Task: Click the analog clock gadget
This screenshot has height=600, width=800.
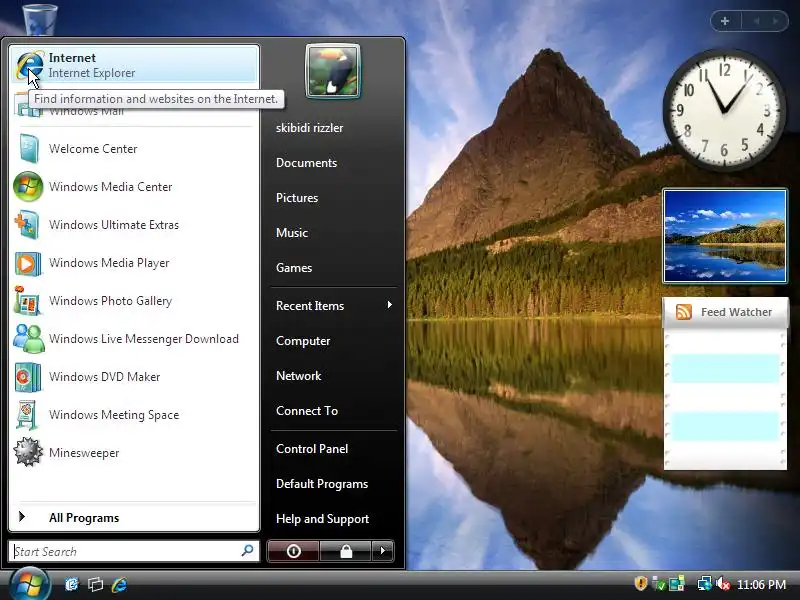Action: 724,110
